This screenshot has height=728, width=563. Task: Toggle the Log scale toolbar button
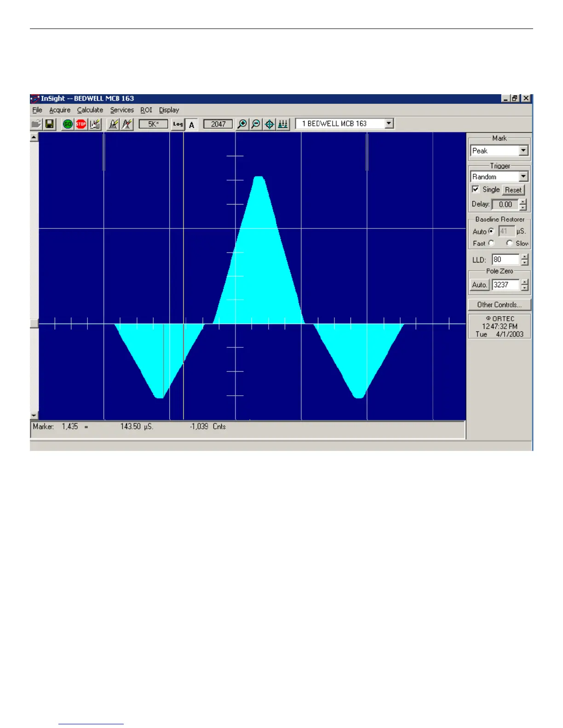tap(178, 124)
